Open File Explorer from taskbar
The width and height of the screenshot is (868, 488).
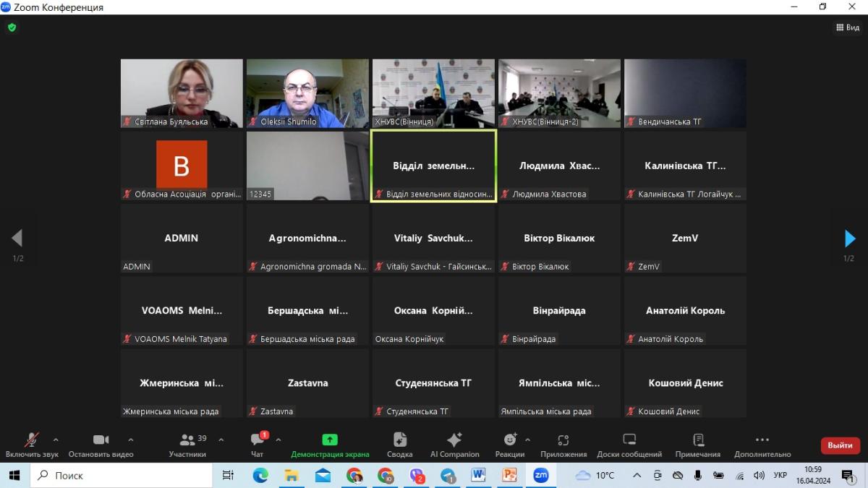[x=292, y=475]
